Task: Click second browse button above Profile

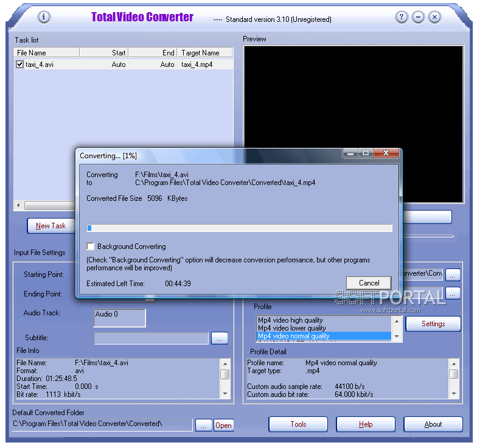Action: click(453, 293)
